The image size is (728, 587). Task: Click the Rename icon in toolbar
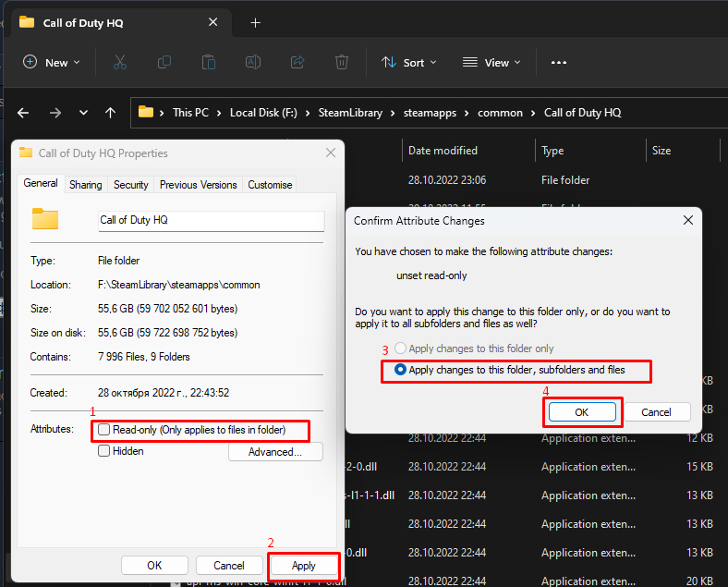(253, 62)
